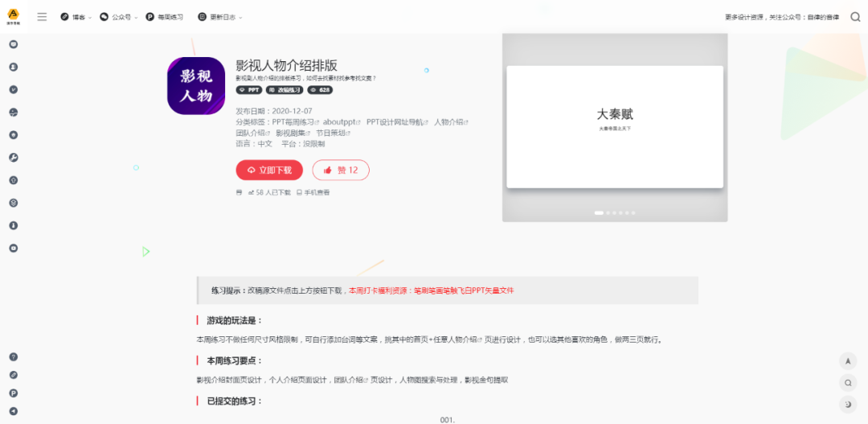Click the 发布日期：2020-12-07 text
This screenshot has width=868, height=424.
(274, 111)
